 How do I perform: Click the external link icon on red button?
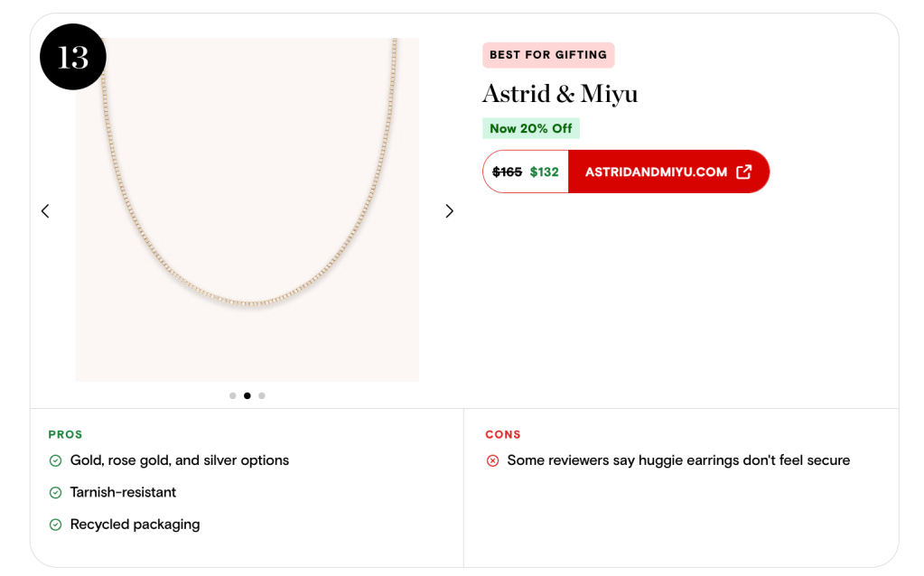tap(743, 172)
